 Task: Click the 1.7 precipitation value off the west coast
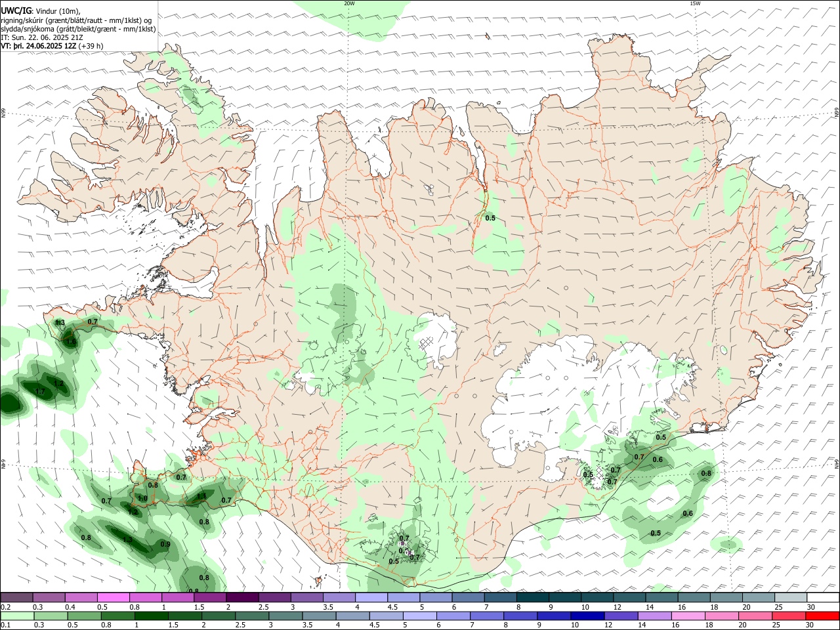click(x=39, y=392)
